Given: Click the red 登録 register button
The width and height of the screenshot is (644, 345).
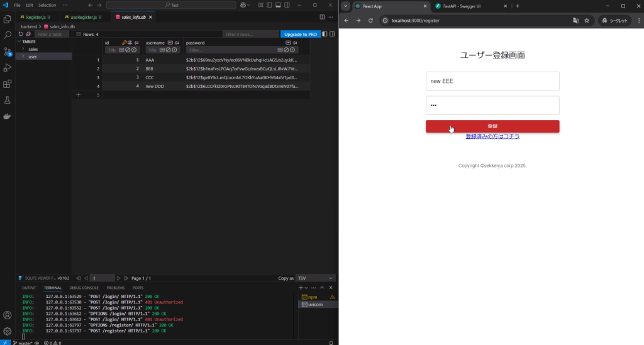Looking at the screenshot, I should click(492, 126).
